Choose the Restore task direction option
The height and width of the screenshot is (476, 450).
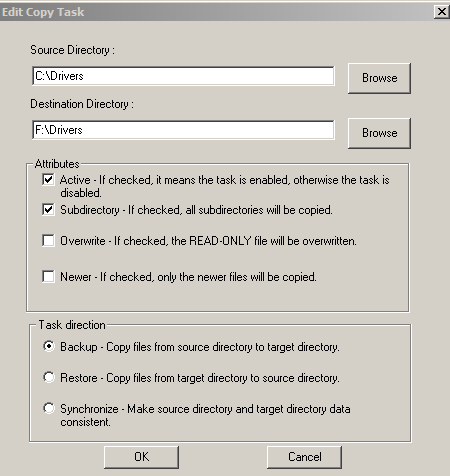[x=49, y=377]
